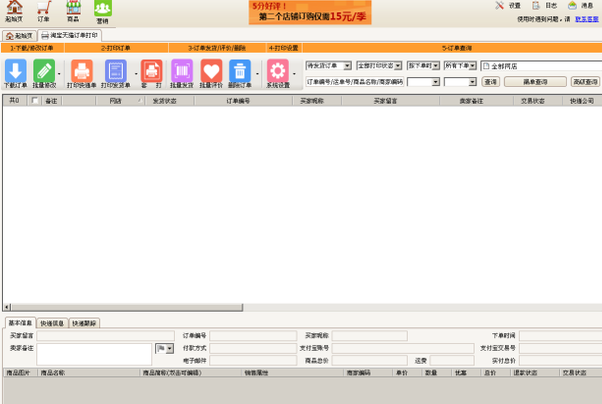Click the 高级查询 advanced query button
The image size is (602, 404).
coord(584,82)
